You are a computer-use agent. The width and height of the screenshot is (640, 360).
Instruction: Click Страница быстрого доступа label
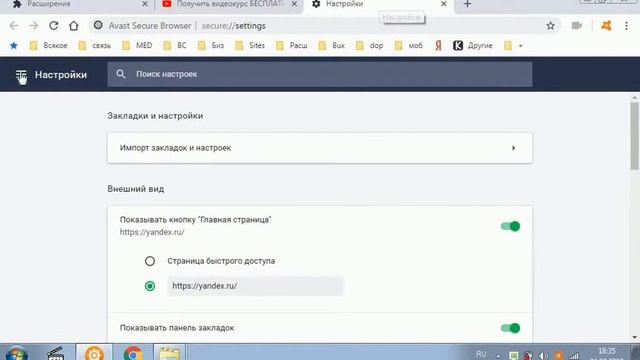(221, 261)
